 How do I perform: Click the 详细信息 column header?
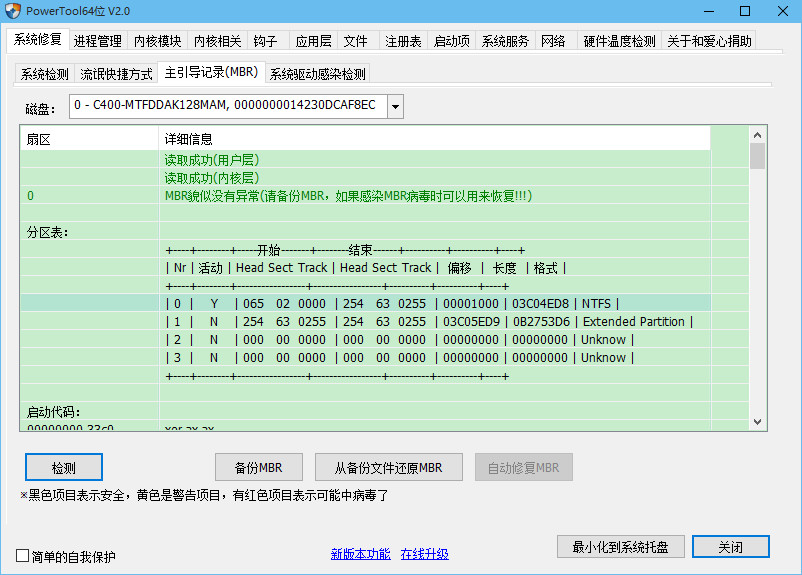pos(434,139)
